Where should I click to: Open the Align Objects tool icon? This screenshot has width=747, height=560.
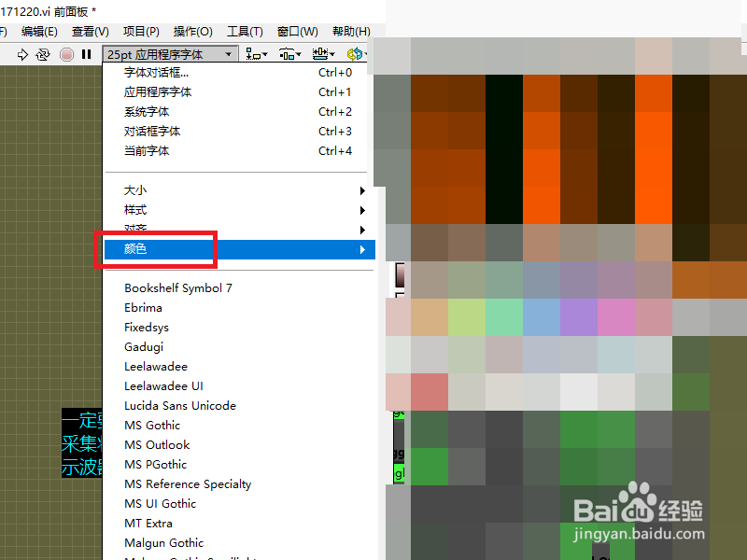point(254,53)
